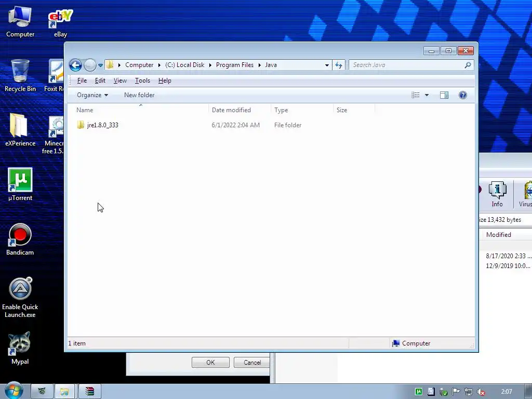
Task: Open Enable Quick Launch.exe icon
Action: tap(20, 297)
